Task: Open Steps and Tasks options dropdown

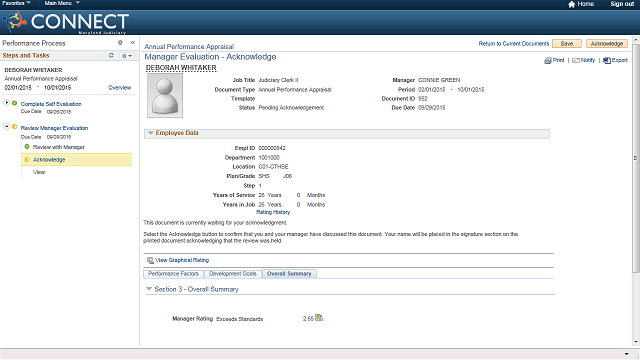Action: [126, 56]
